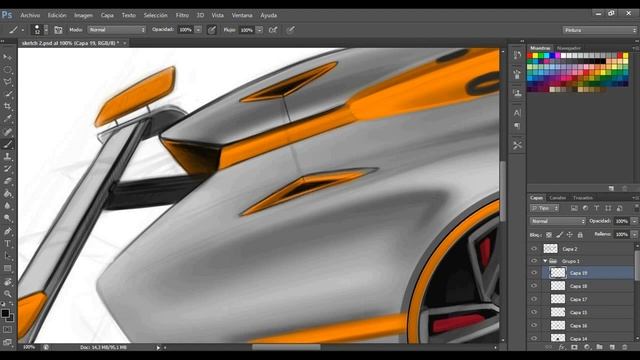Open layer filter Tipo dropdown
Image resolution: width=640 pixels, height=360 pixels.
pos(544,208)
